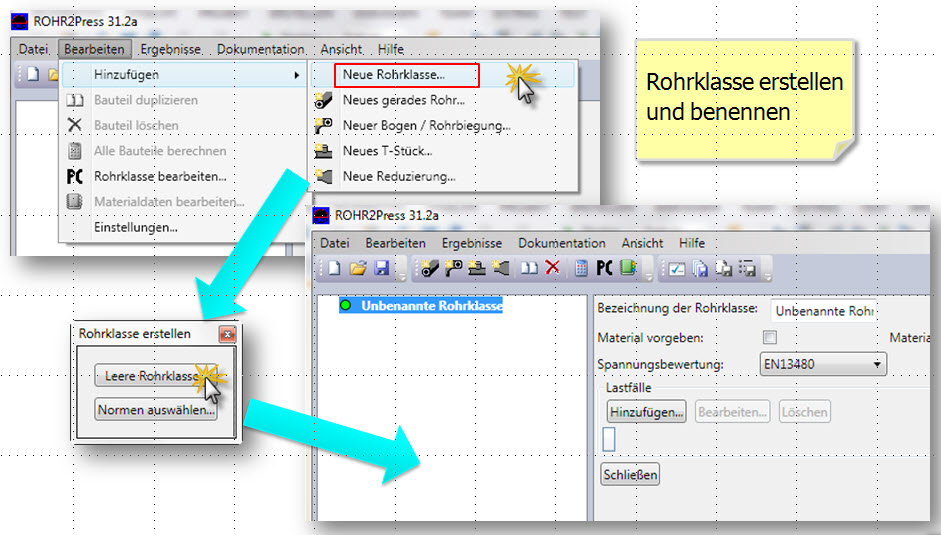The image size is (941, 535).
Task: Toggle small checkbox in Lastfälle list
Action: point(609,439)
